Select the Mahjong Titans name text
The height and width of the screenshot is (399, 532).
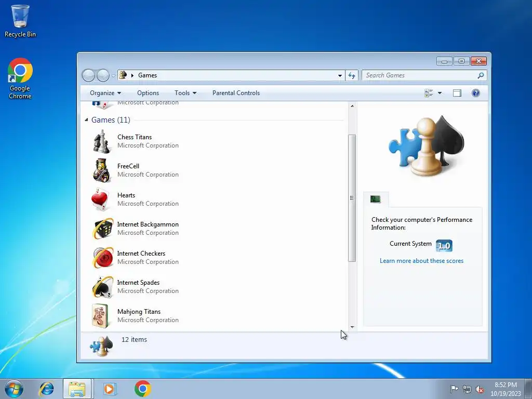pyautogui.click(x=139, y=312)
